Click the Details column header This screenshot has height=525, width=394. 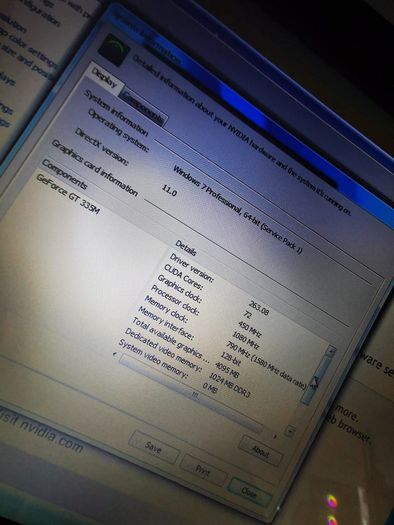pos(185,248)
